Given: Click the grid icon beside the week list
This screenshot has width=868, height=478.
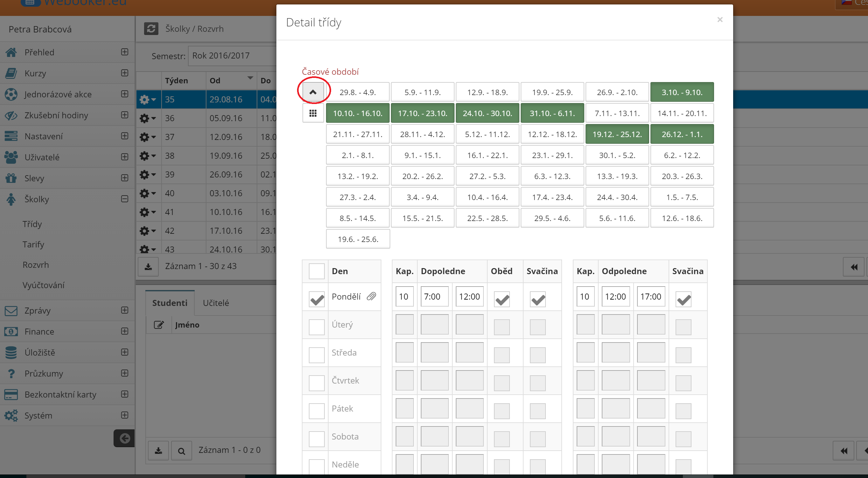Looking at the screenshot, I should pyautogui.click(x=313, y=113).
